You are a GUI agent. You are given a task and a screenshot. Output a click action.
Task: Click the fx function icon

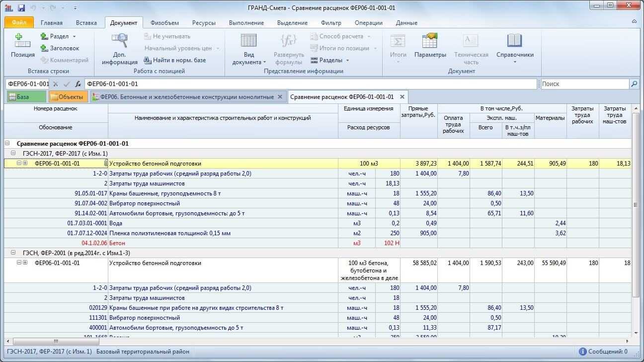[78, 84]
